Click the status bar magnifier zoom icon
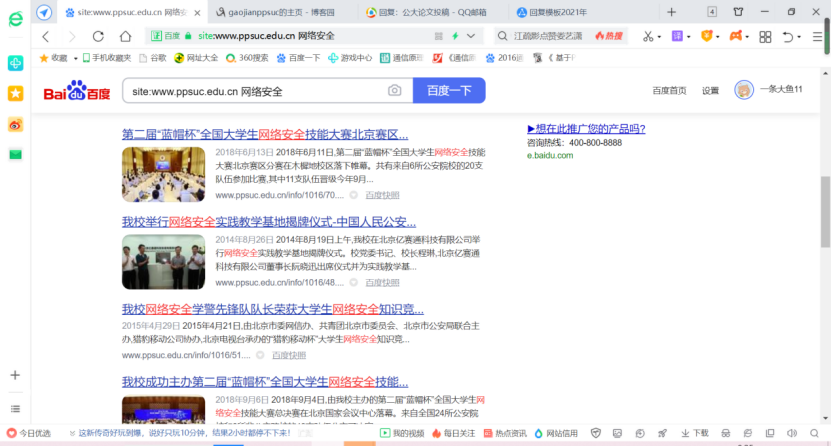The image size is (831, 446). pyautogui.click(x=814, y=433)
